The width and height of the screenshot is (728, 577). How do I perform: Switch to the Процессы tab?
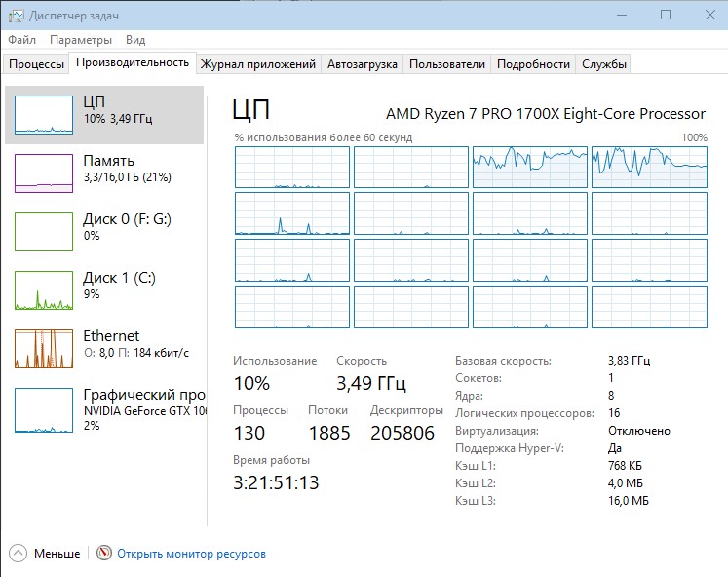36,64
